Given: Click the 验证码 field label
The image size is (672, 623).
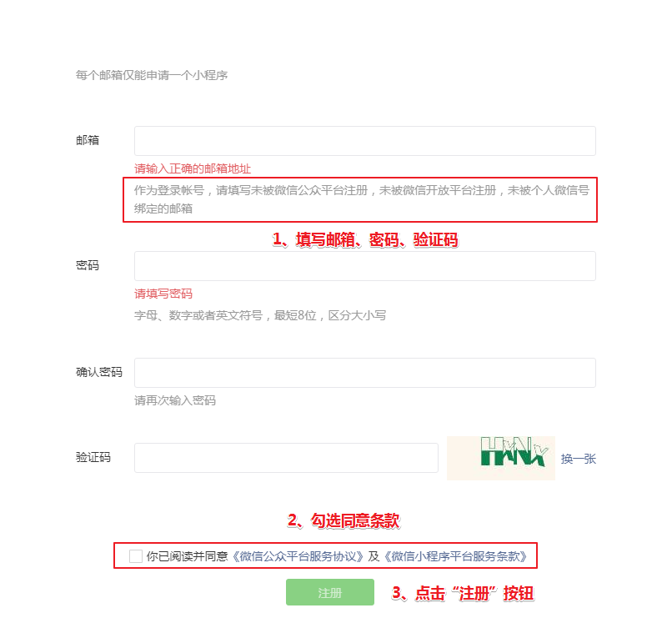Looking at the screenshot, I should pos(93,457).
